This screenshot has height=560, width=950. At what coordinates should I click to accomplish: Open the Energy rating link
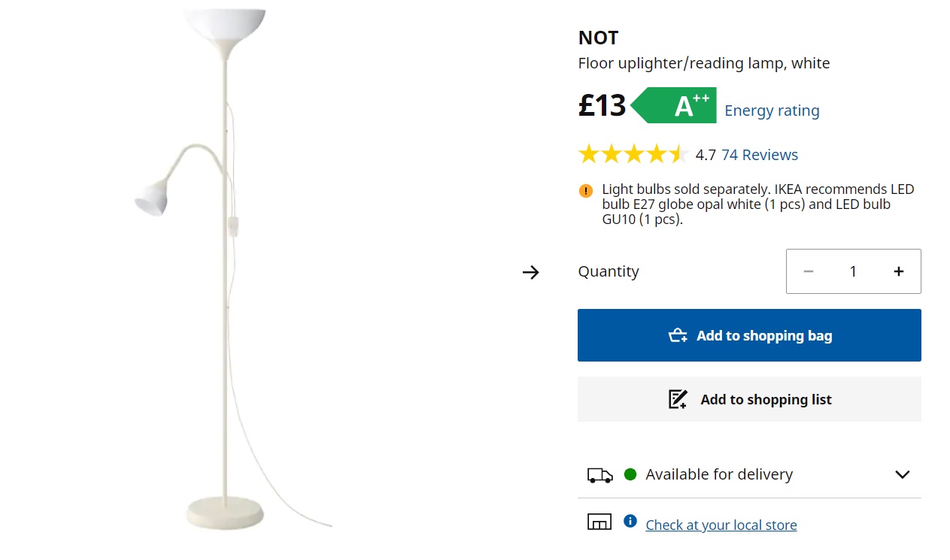772,110
